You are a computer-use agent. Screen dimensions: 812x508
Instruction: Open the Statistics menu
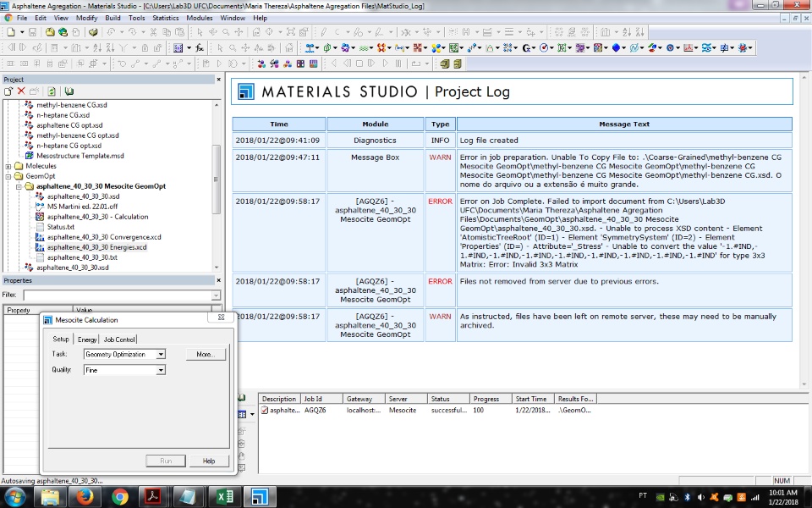[166, 18]
